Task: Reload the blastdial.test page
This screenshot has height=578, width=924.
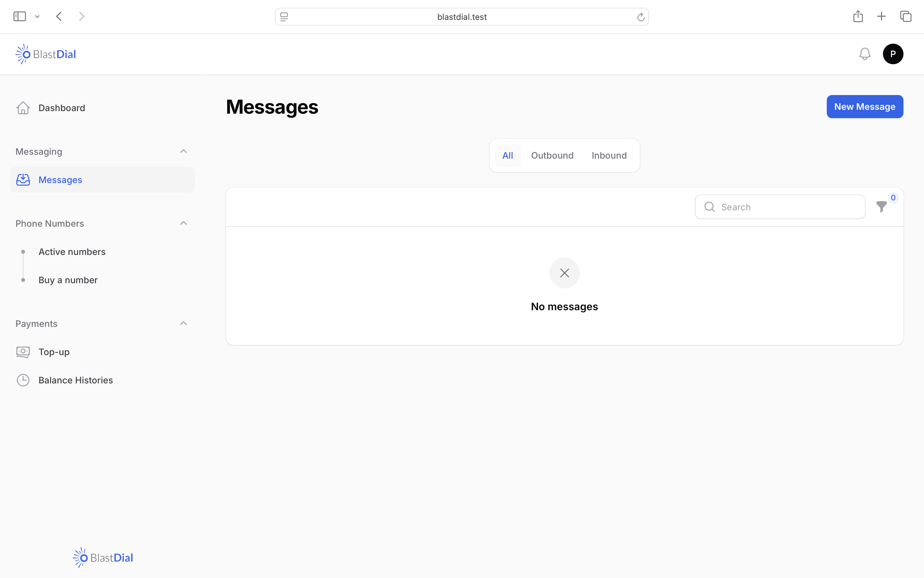Action: click(641, 17)
